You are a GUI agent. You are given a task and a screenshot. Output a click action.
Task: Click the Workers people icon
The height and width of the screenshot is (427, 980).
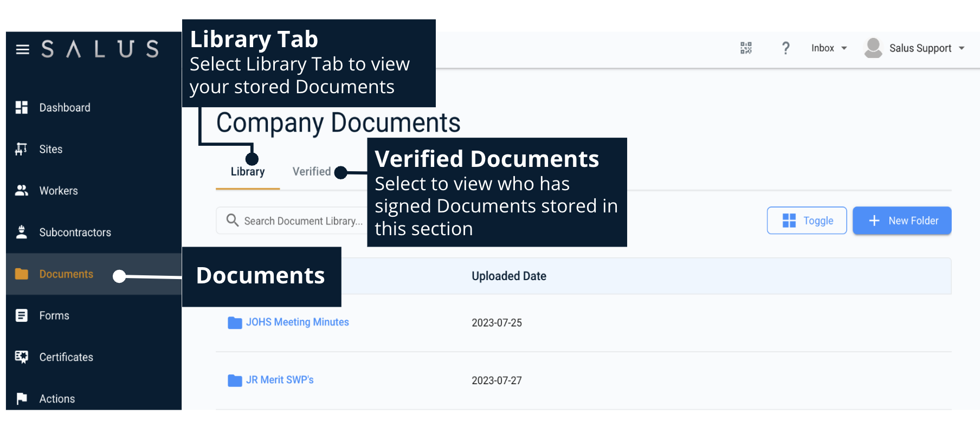click(22, 191)
